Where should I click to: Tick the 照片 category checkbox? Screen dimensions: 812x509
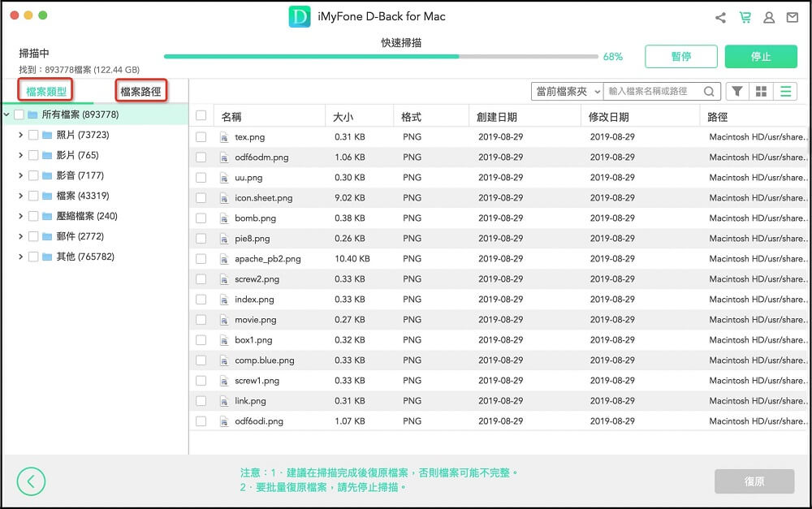[33, 135]
